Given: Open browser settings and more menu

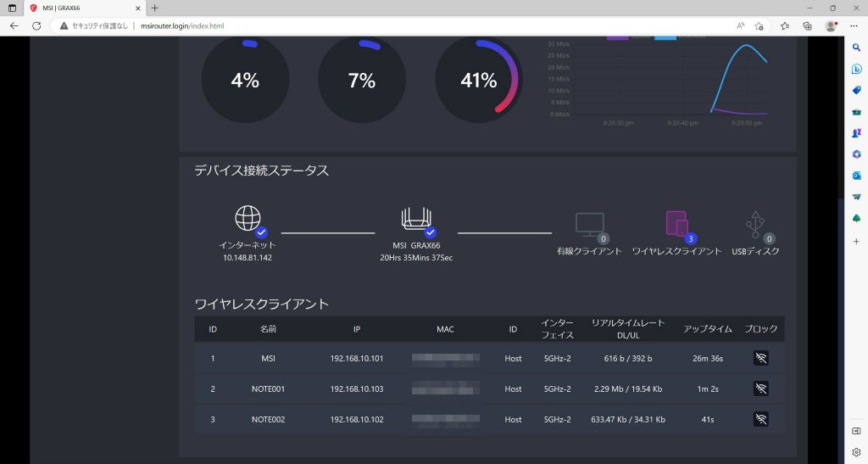Looking at the screenshot, I should click(x=853, y=26).
